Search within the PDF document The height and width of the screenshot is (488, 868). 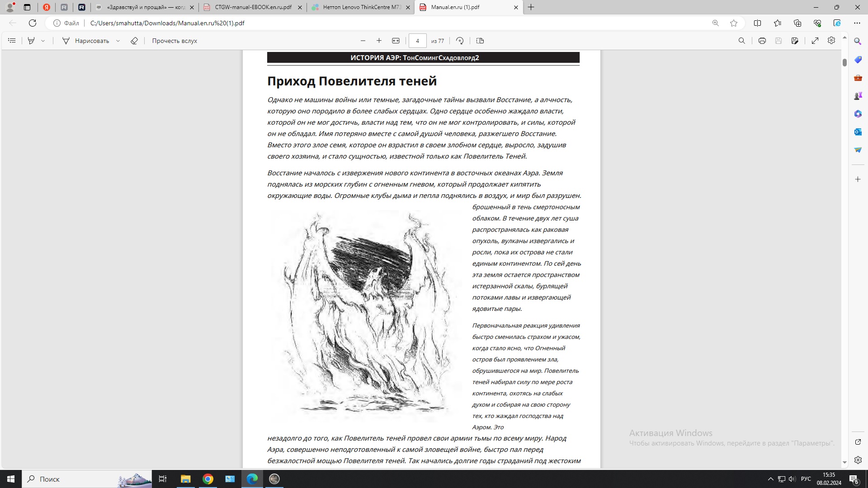pyautogui.click(x=742, y=41)
